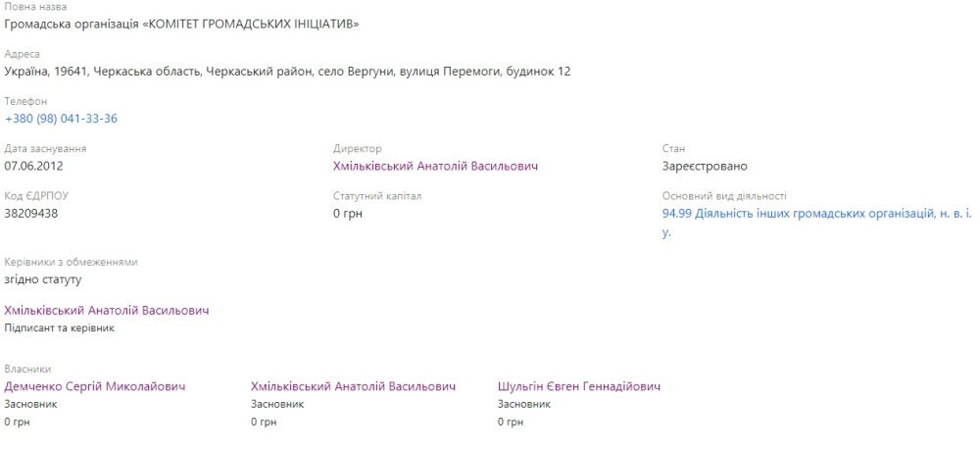Image resolution: width=980 pixels, height=451 pixels.
Task: Click the згідно статуту text
Action: (x=43, y=279)
